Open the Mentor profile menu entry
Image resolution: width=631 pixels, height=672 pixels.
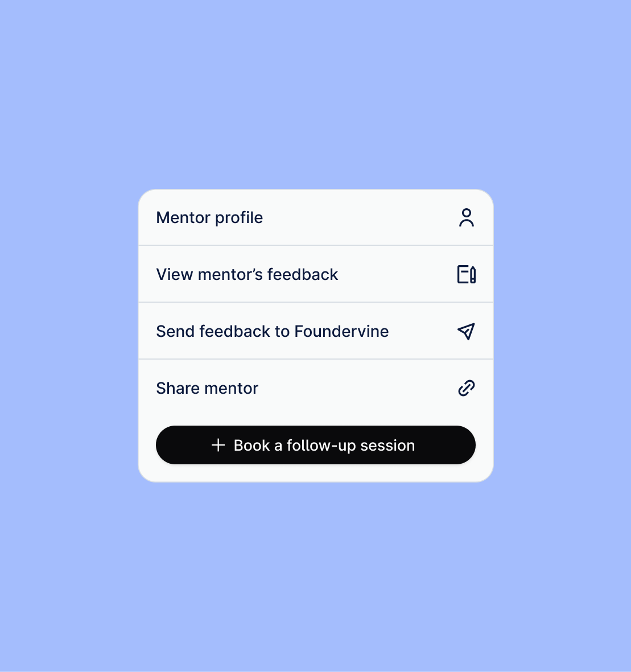click(x=316, y=217)
